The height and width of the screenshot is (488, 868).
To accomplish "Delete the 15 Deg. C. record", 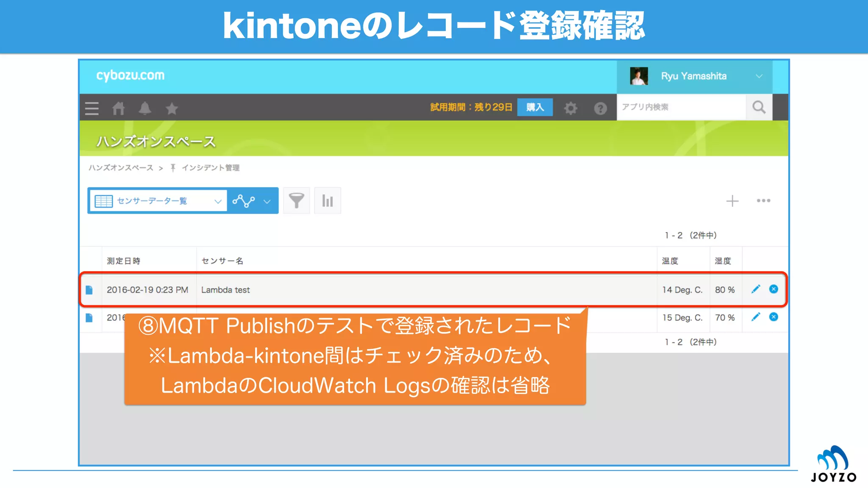I will [773, 317].
